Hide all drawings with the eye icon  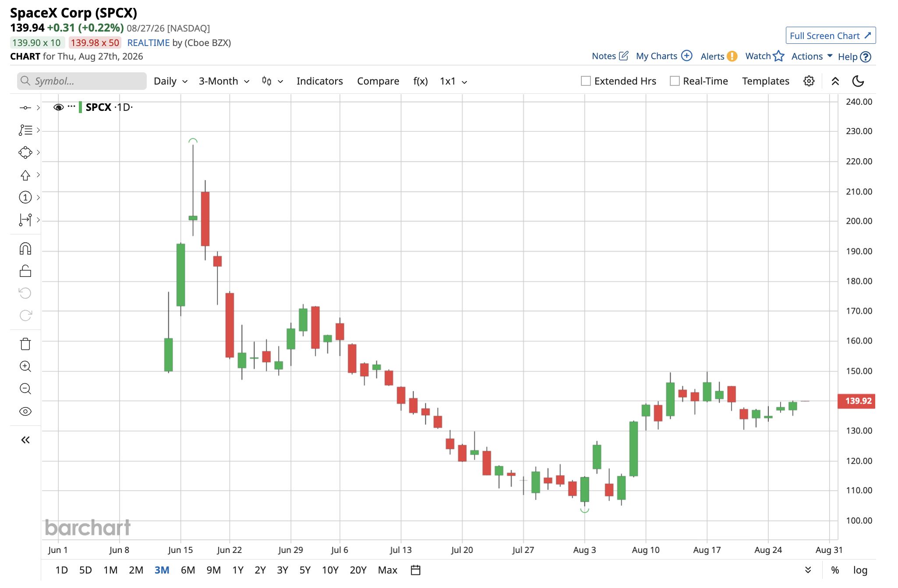click(25, 411)
